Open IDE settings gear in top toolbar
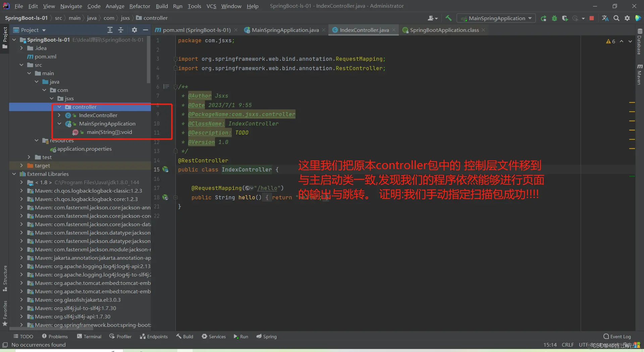Viewport: 644px width, 352px height. (x=627, y=18)
